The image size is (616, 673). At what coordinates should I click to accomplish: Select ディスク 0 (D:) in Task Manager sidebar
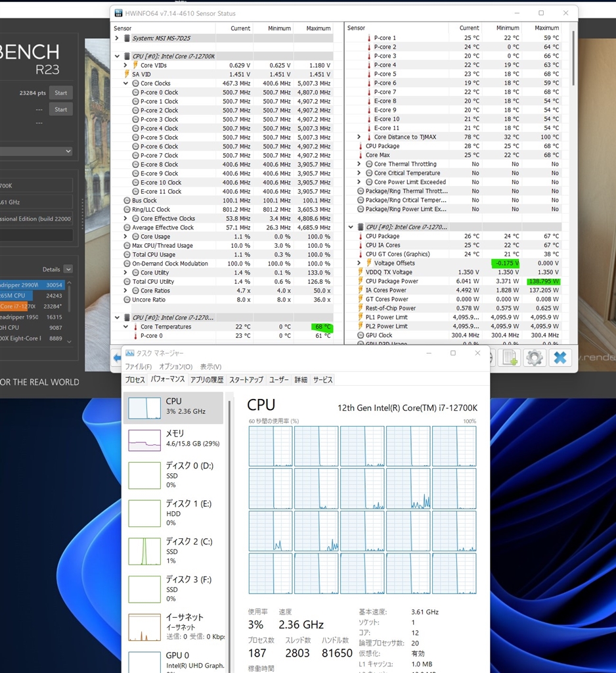174,475
